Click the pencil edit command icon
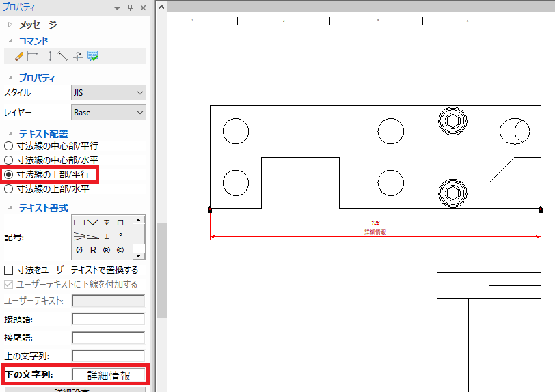The height and width of the screenshot is (392, 555). point(18,56)
